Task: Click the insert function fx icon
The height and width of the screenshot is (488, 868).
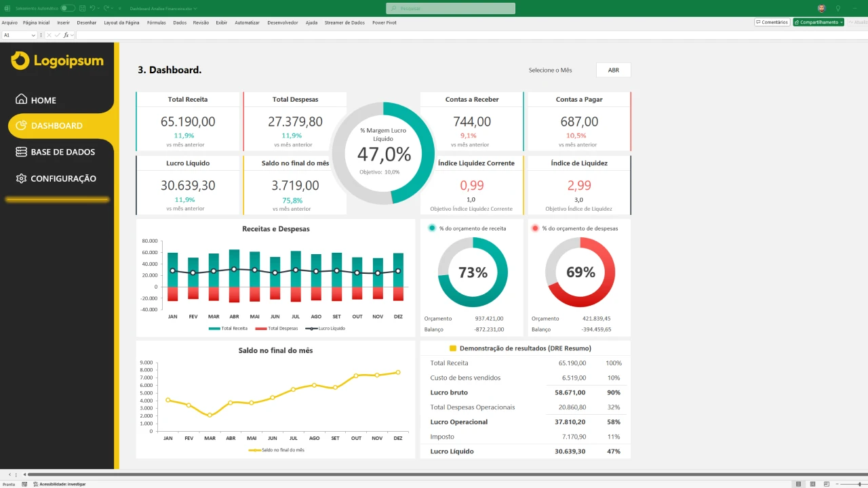Action: point(66,35)
